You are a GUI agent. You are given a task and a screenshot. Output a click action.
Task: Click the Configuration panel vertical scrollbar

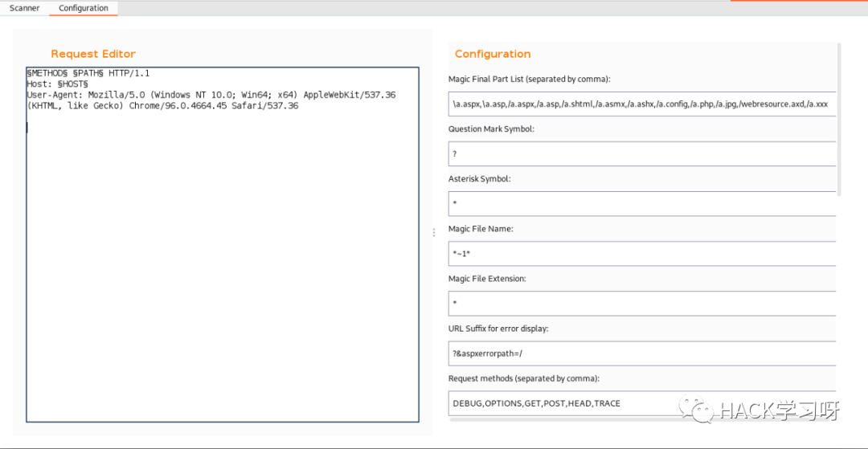[839, 119]
